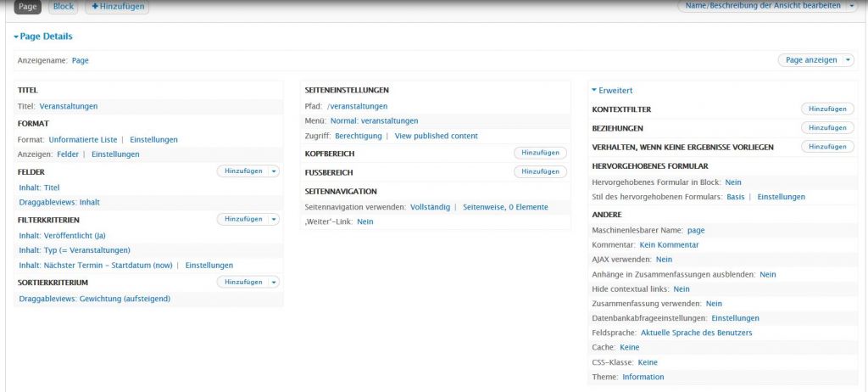This screenshot has height=392, width=868.
Task: Toggle AJAX verwenden Nein setting
Action: tap(664, 259)
